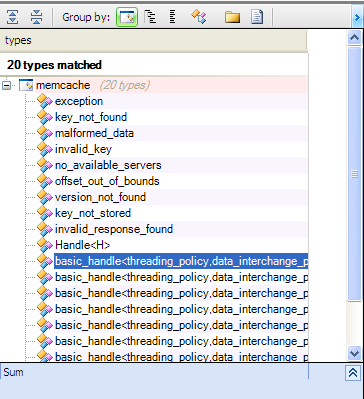Open the toolbar overflow arrow

[x=357, y=17]
